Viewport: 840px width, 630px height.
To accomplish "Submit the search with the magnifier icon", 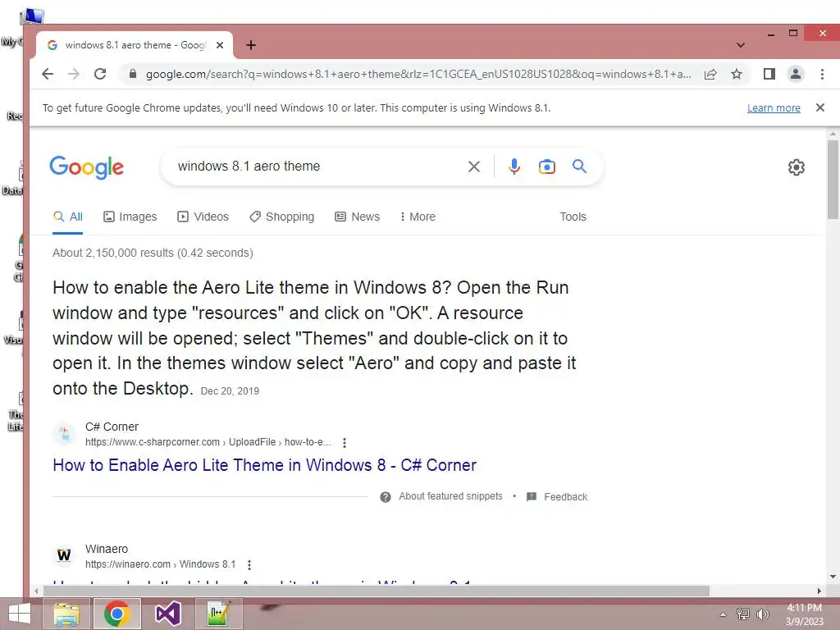I will click(579, 166).
